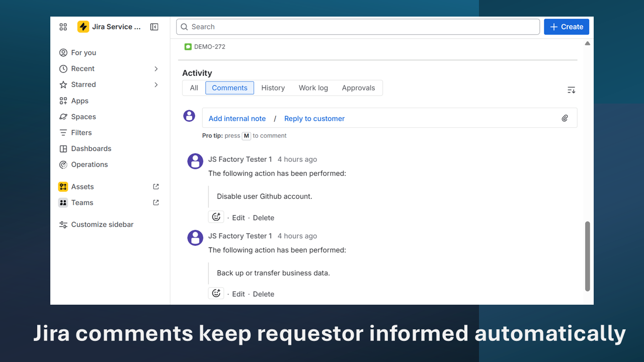The width and height of the screenshot is (644, 362).
Task: Add an emoji reaction to the Github comment
Action: [216, 216]
